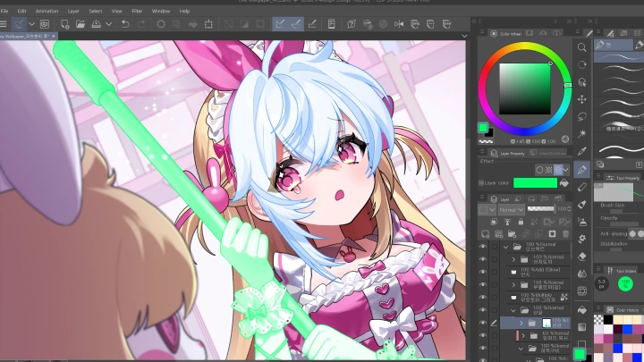644x362 pixels.
Task: Click Scale/Rotate transform toolbar icon
Action: click(208, 24)
